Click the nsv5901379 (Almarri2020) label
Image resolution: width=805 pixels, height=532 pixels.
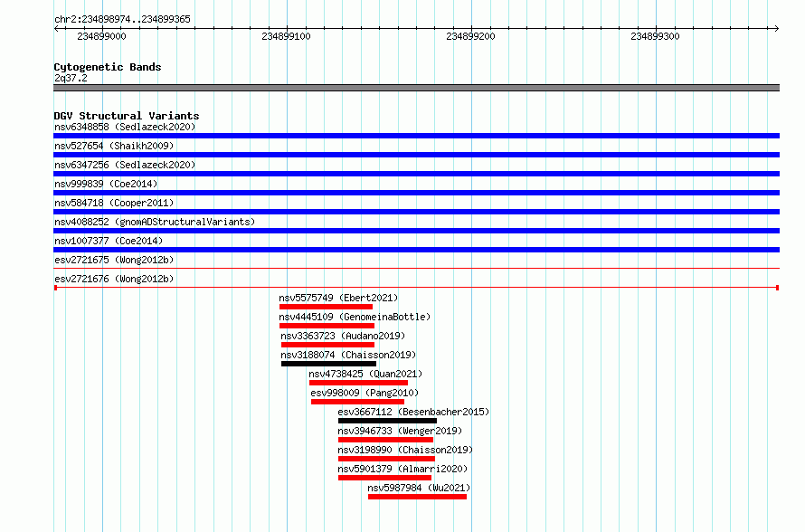pos(402,469)
